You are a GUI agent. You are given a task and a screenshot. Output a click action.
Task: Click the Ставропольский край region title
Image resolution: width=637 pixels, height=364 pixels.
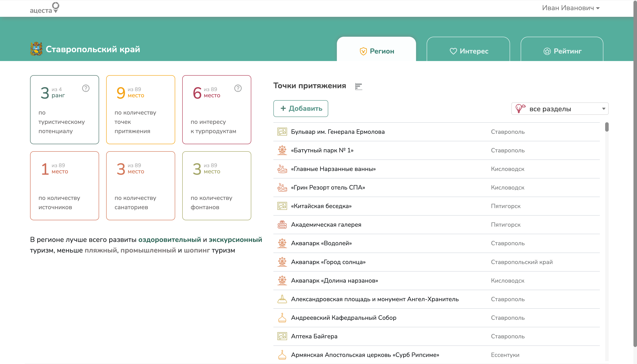point(93,49)
